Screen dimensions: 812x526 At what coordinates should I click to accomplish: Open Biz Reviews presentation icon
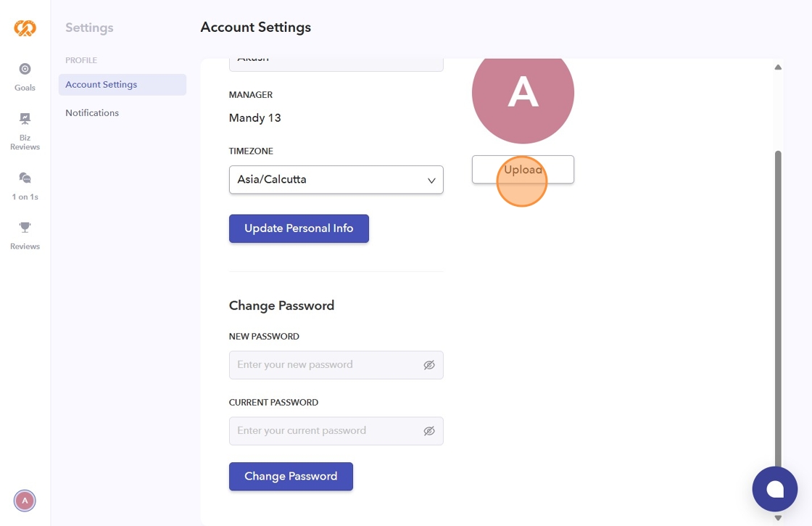[x=25, y=119]
